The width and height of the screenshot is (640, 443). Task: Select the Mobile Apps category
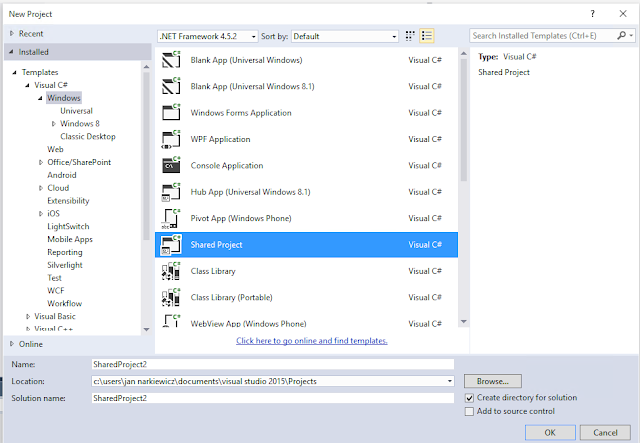tap(70, 239)
